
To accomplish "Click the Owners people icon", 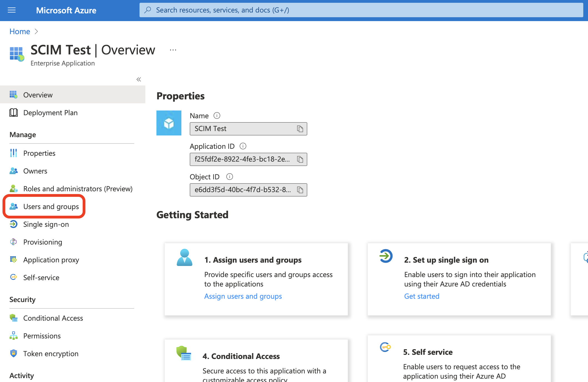I will coord(14,171).
